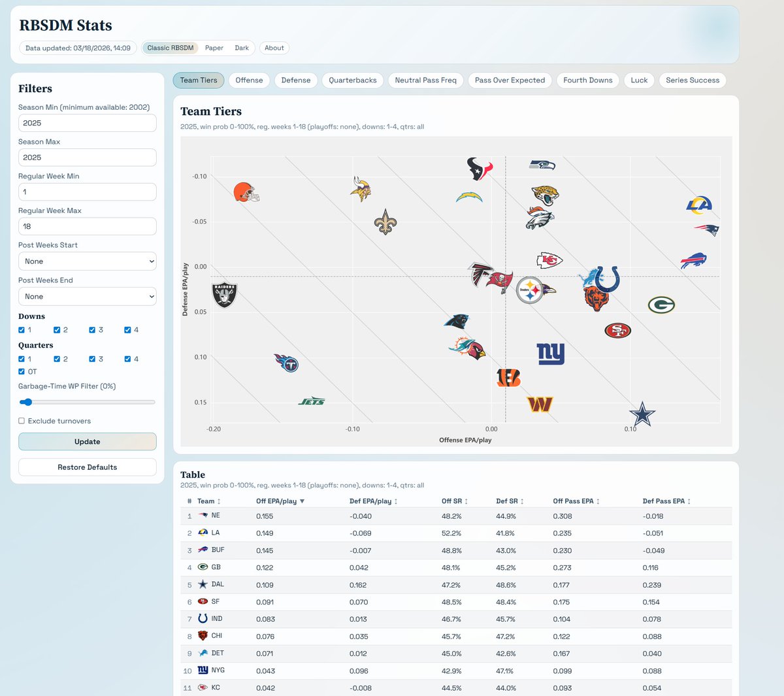Image resolution: width=784 pixels, height=696 pixels.
Task: Open the Neutral Pass Freq tab
Action: pyautogui.click(x=426, y=80)
